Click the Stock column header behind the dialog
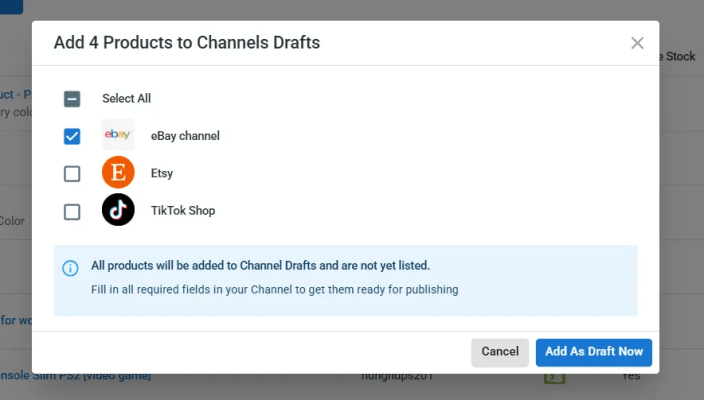 click(x=680, y=57)
